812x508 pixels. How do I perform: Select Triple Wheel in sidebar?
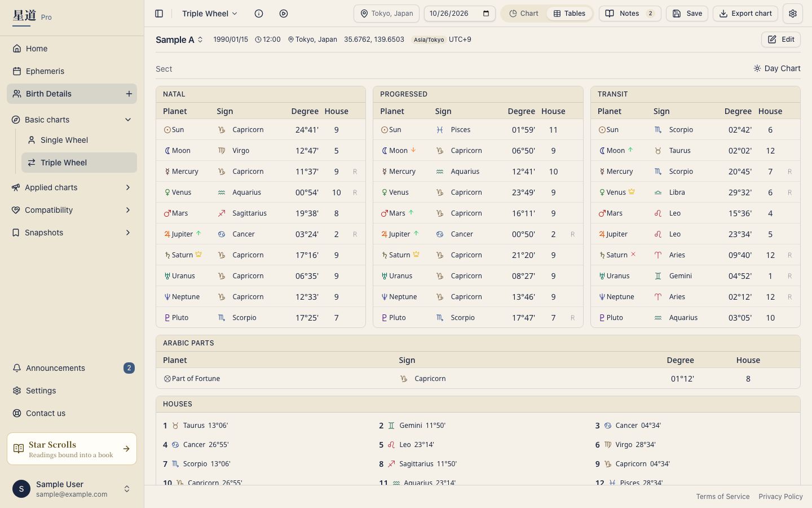(79, 163)
